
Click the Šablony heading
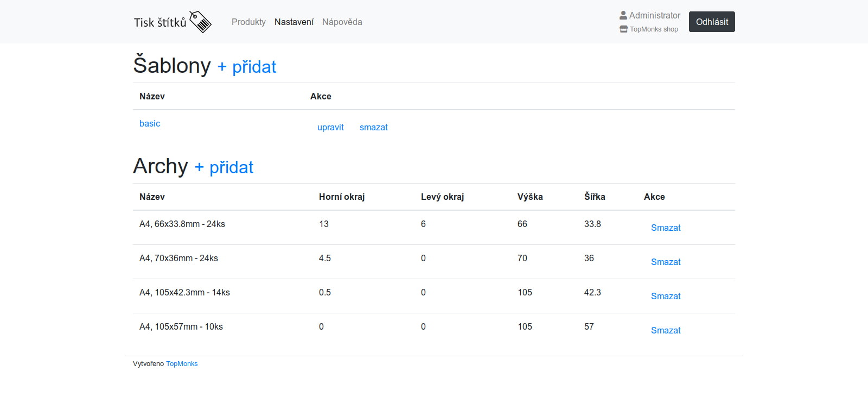tap(172, 65)
